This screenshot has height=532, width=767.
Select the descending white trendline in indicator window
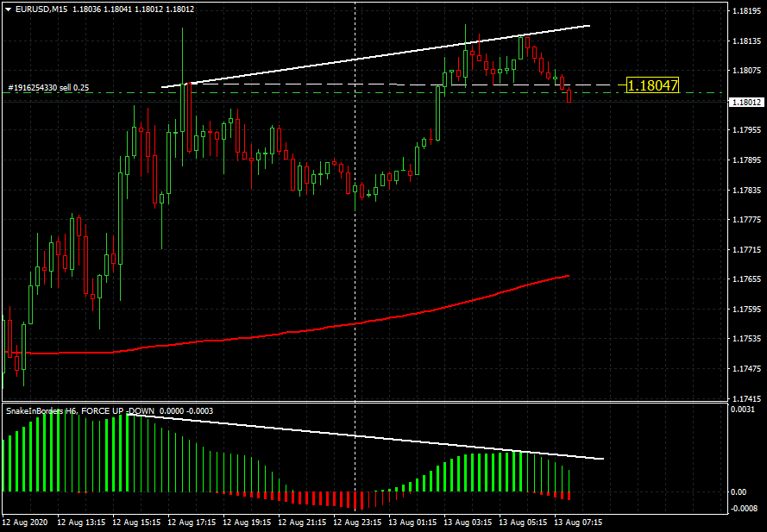[x=365, y=436]
